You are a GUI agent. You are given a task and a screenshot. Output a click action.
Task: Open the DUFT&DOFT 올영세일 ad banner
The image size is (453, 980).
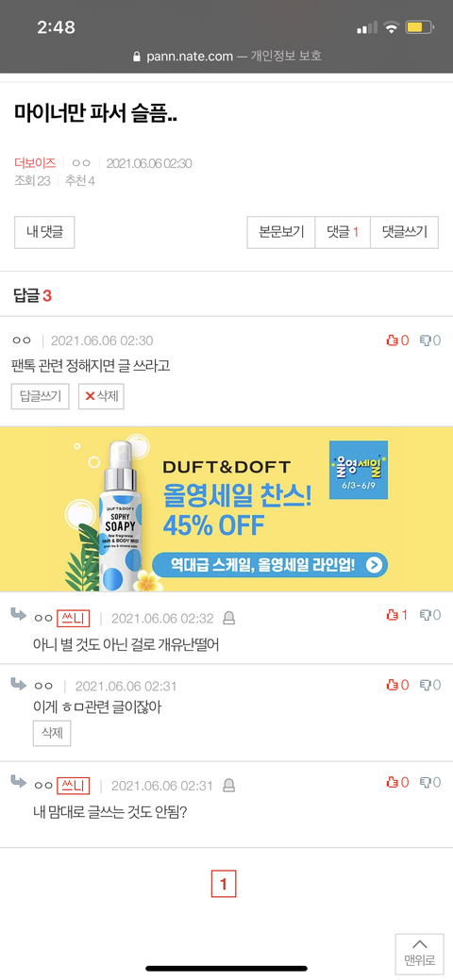226,509
